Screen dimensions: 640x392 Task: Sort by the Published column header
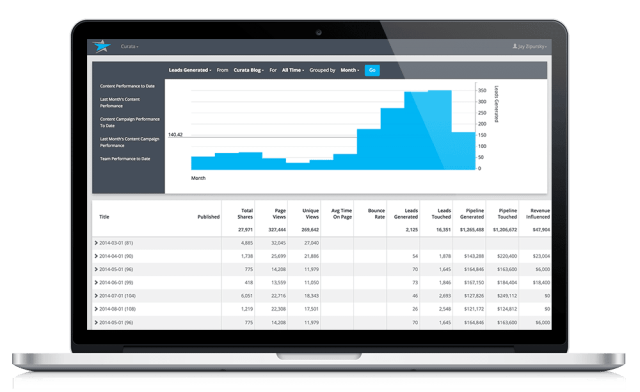pyautogui.click(x=209, y=217)
